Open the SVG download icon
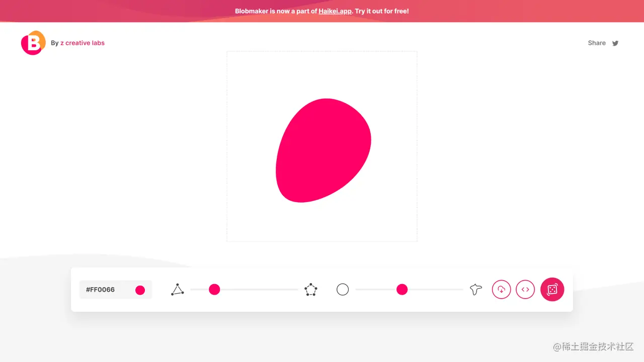 501,290
